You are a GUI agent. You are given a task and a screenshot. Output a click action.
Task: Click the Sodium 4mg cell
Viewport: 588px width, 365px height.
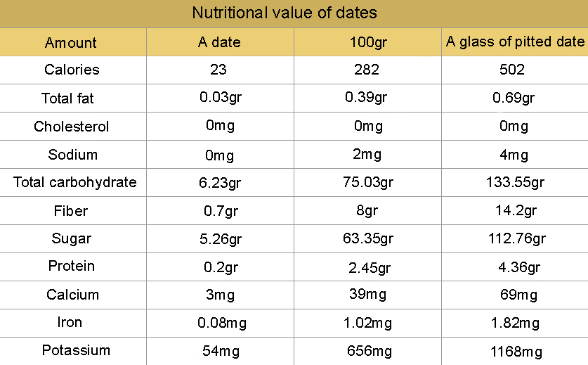coord(514,154)
